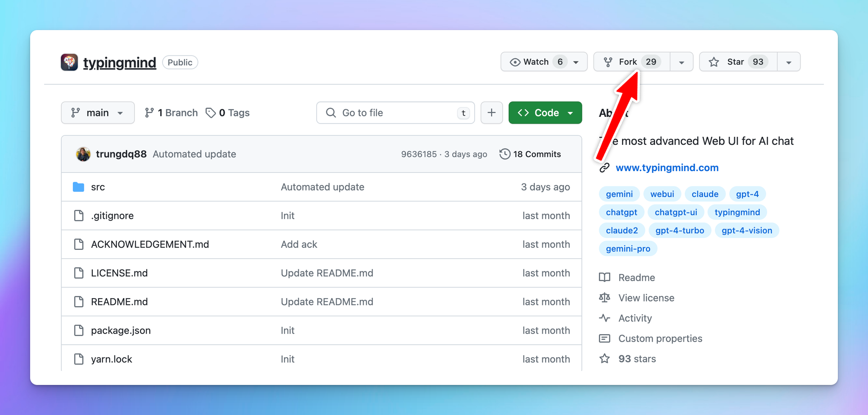This screenshot has height=415, width=868.
Task: View the 0 Tags link
Action: pyautogui.click(x=228, y=113)
